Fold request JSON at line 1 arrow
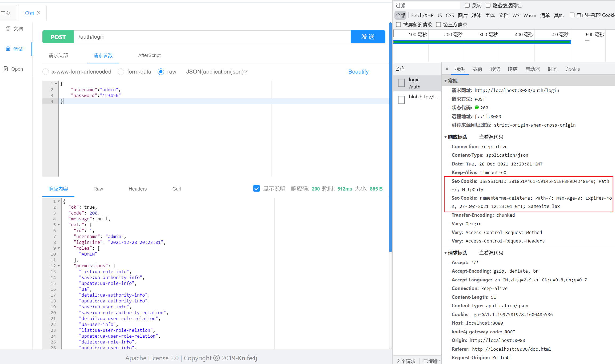Screen dimensions: 615x364 coord(56,84)
